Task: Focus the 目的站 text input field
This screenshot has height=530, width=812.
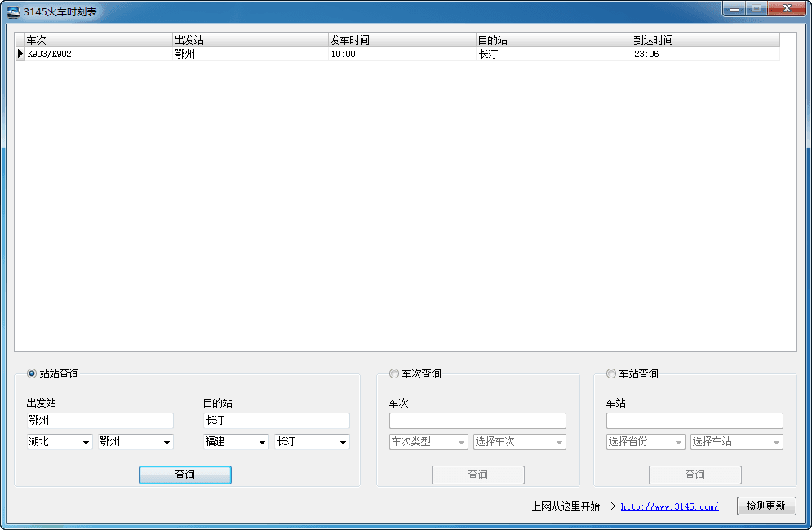Action: coord(276,421)
